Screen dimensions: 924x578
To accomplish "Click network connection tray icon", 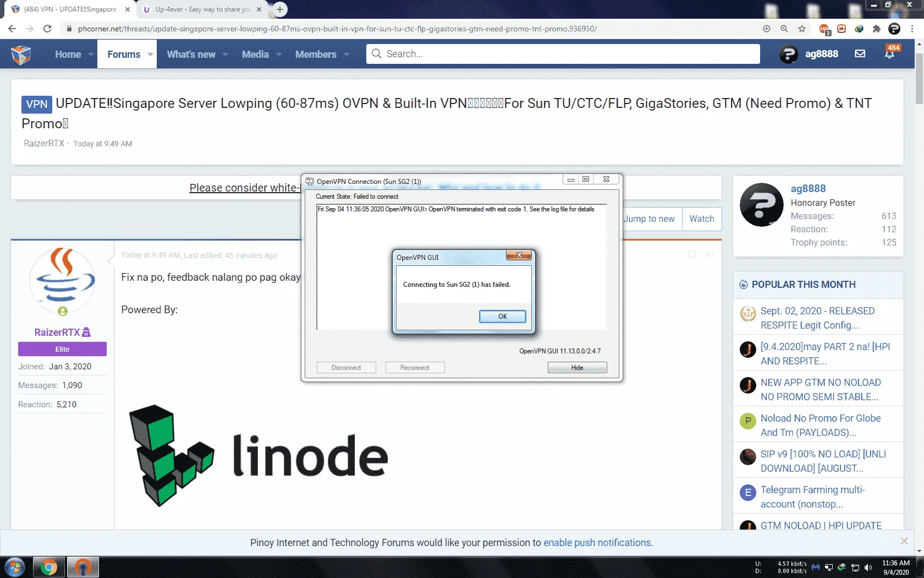I will pos(855,567).
